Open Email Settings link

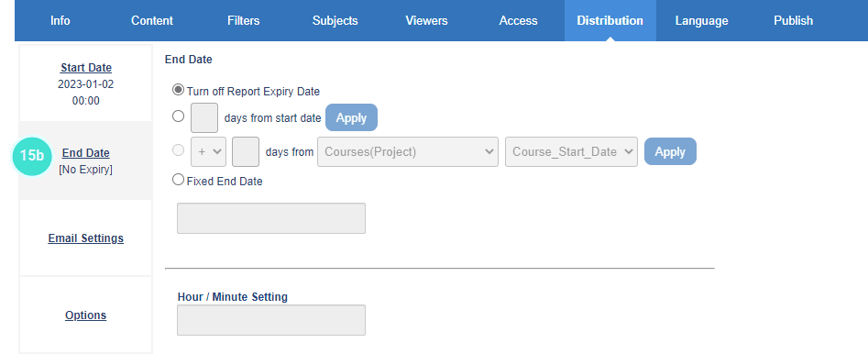tap(86, 238)
